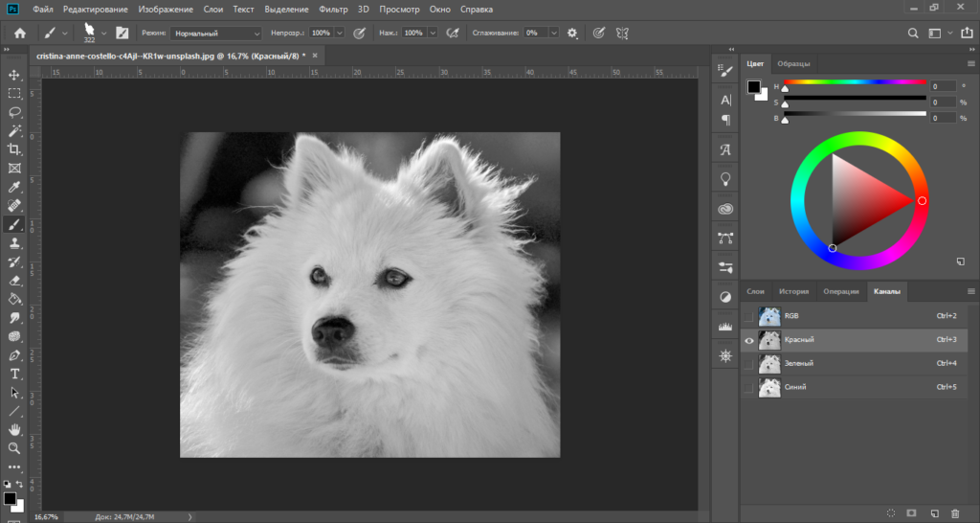
Task: Hide the Красный channel eye icon
Action: [748, 340]
